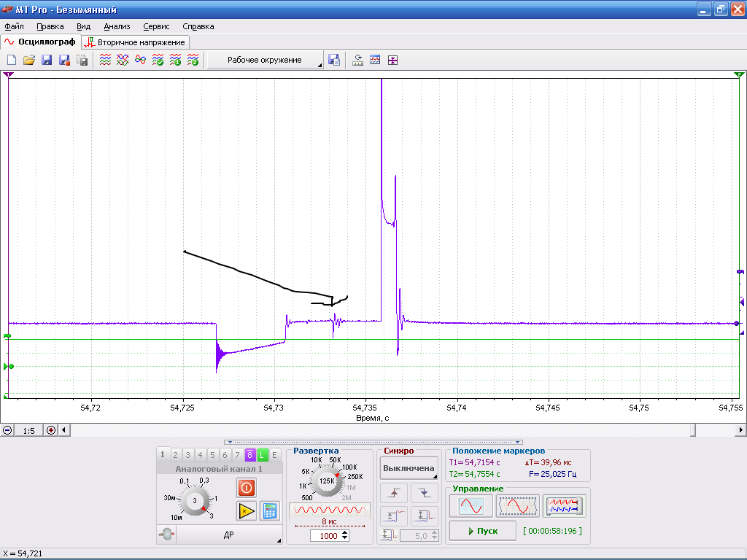Click the New file icon in the toolbar

[x=12, y=60]
